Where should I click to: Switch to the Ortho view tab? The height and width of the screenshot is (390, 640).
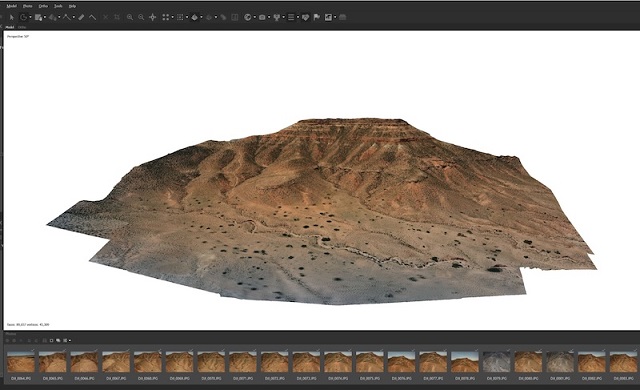point(22,27)
